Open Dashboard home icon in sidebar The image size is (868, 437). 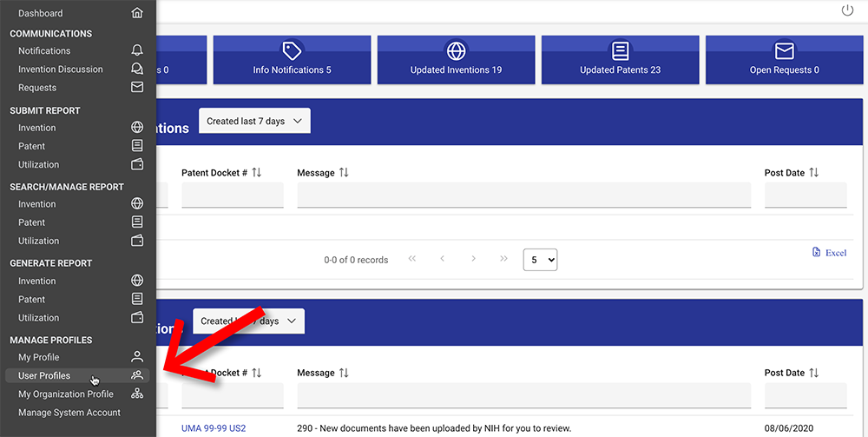coord(136,13)
